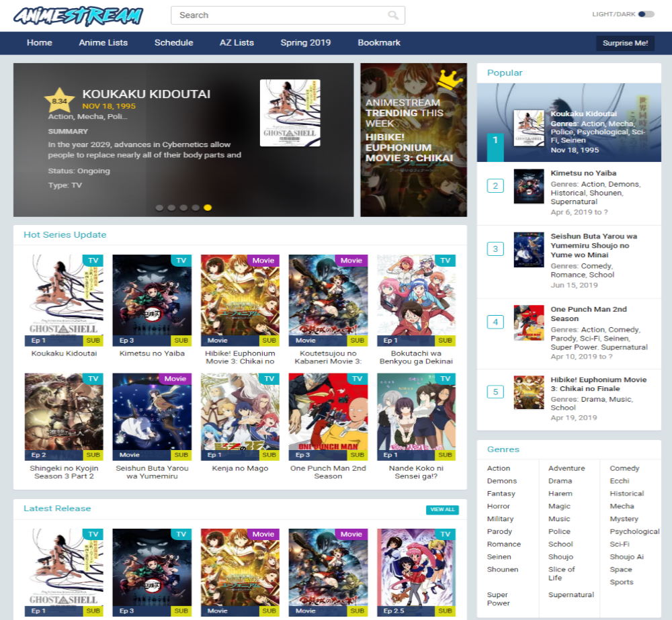Toggle the Light/Dark mode switch
Screen dimensions: 672x620
(x=646, y=14)
